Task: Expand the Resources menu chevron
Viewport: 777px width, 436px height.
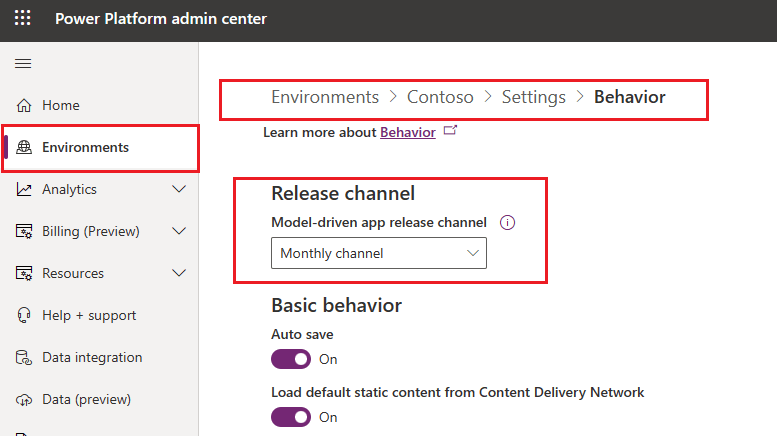Action: [179, 273]
